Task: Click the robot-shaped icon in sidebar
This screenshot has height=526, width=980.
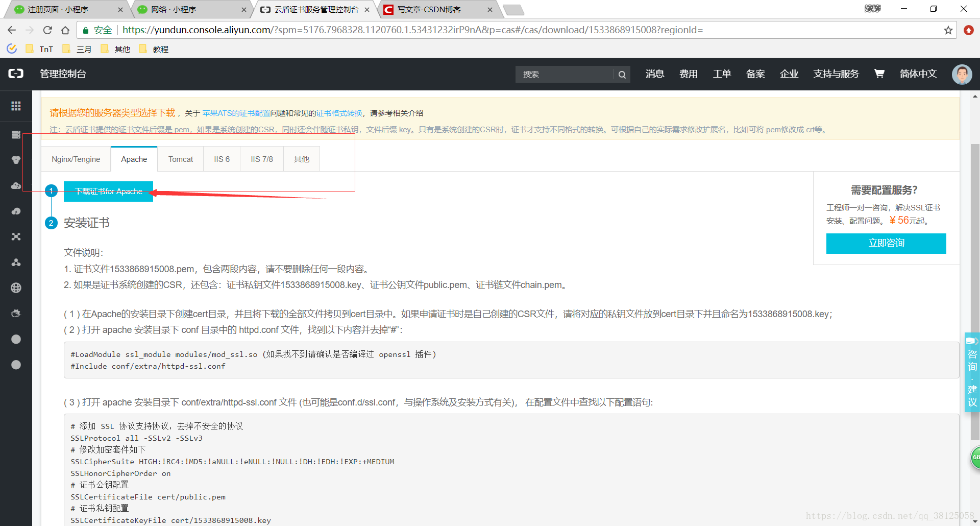Action: (x=16, y=313)
